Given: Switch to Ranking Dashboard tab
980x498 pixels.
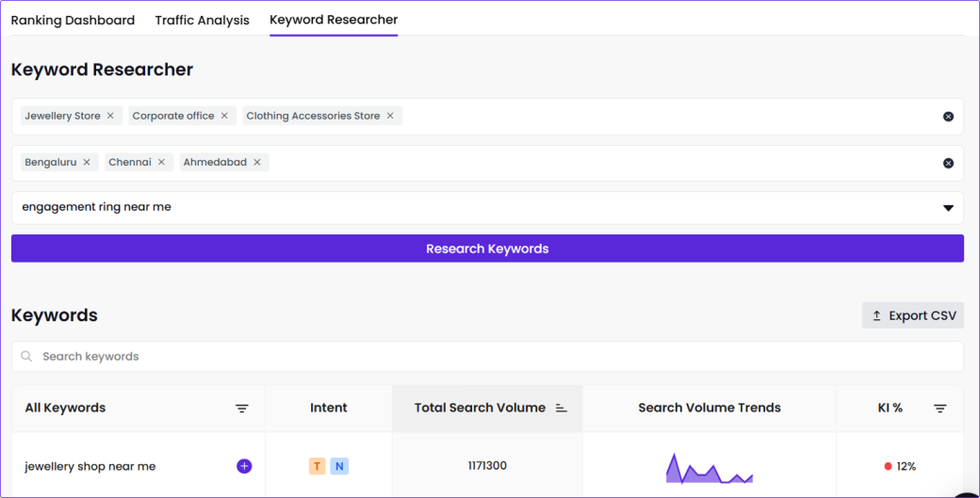Looking at the screenshot, I should [x=73, y=20].
